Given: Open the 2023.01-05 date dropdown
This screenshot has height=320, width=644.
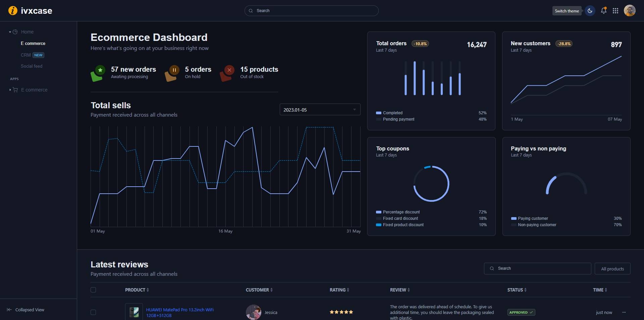Looking at the screenshot, I should click(320, 110).
